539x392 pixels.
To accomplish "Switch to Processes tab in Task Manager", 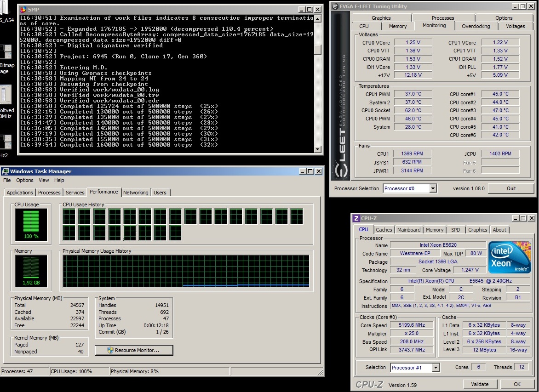I will 49,193.
